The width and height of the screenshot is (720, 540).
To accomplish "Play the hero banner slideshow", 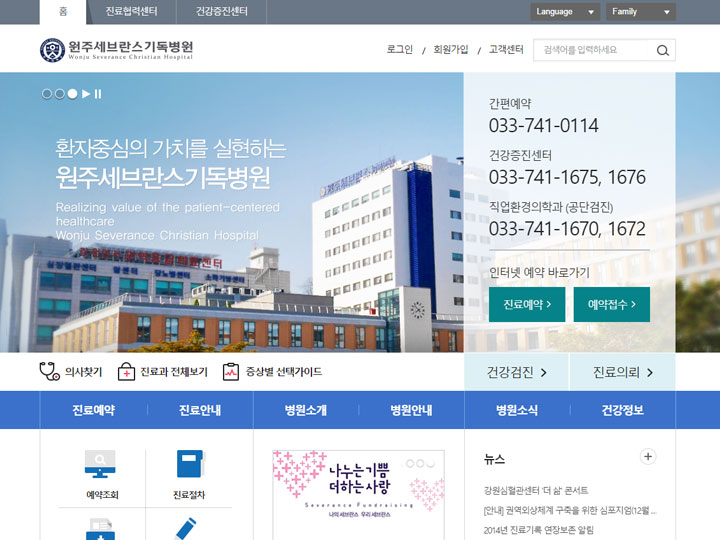I will [x=86, y=94].
